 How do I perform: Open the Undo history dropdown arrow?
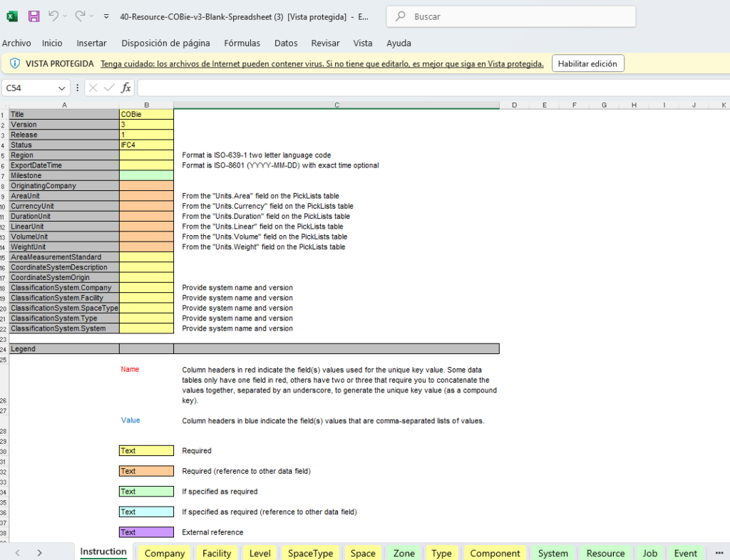pos(66,16)
